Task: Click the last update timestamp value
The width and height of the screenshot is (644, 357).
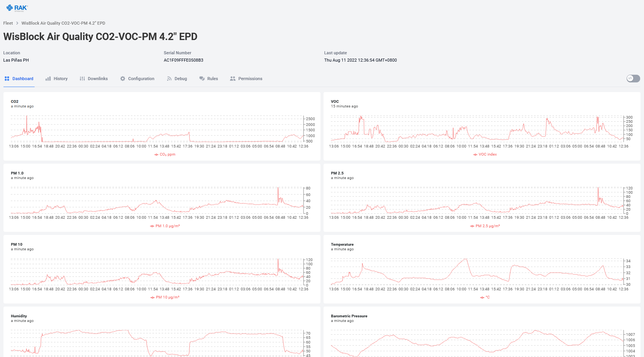Action: [x=360, y=60]
